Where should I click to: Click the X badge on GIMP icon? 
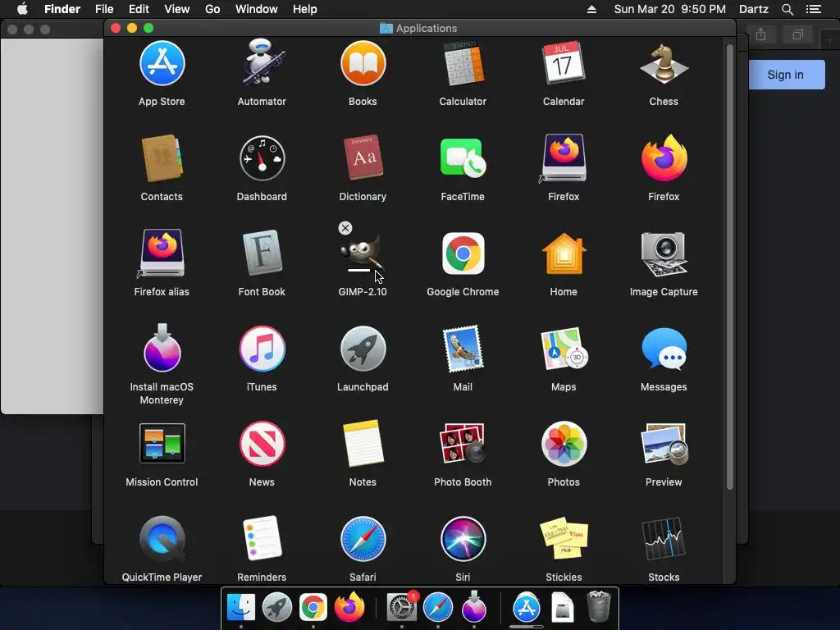click(x=345, y=228)
